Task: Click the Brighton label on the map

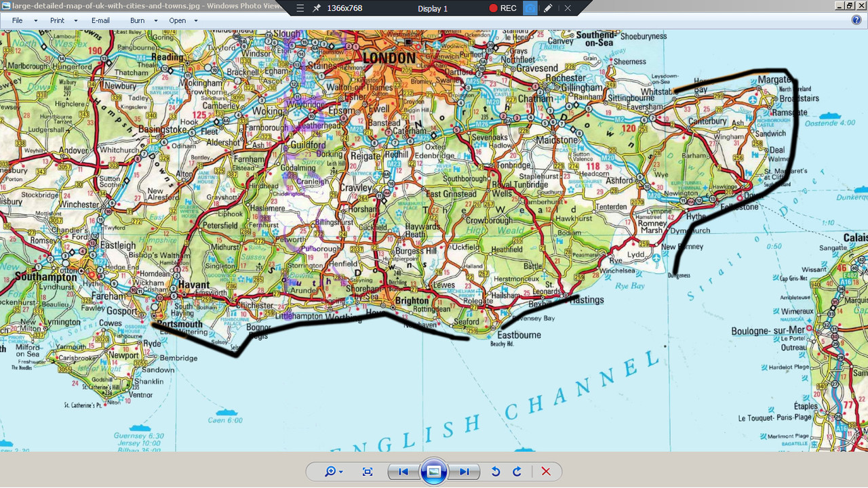Action: [x=412, y=300]
